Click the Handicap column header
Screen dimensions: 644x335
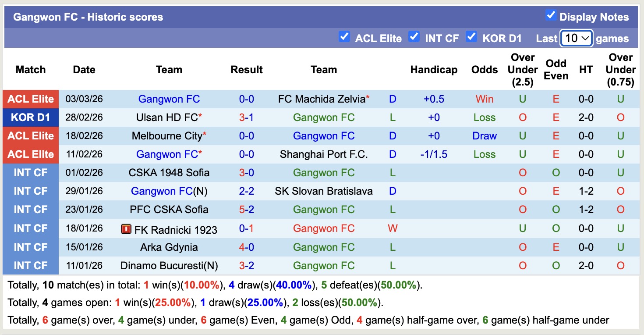pyautogui.click(x=434, y=69)
